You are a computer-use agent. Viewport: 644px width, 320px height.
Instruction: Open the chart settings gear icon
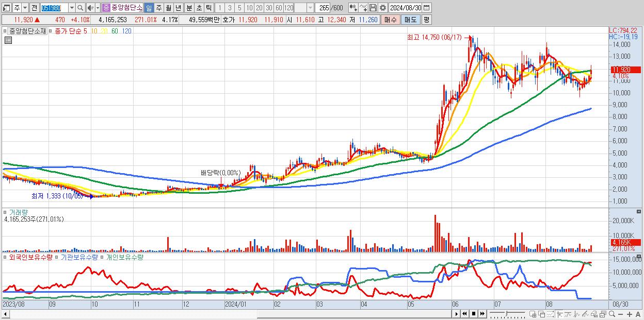[382, 8]
